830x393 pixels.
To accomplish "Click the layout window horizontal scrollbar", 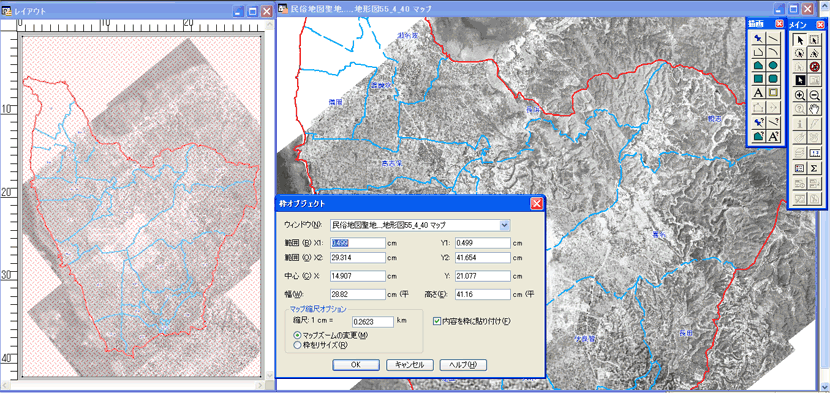I will [x=132, y=385].
